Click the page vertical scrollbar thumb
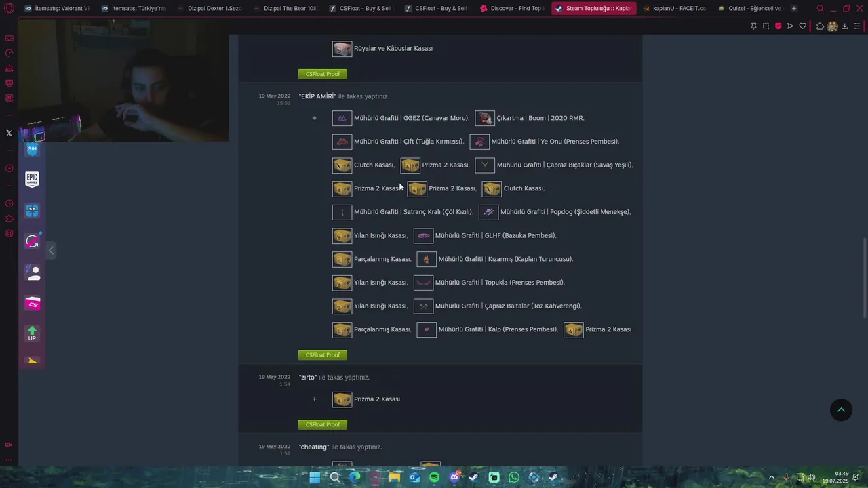Viewport: 868px width, 488px height. click(x=865, y=278)
